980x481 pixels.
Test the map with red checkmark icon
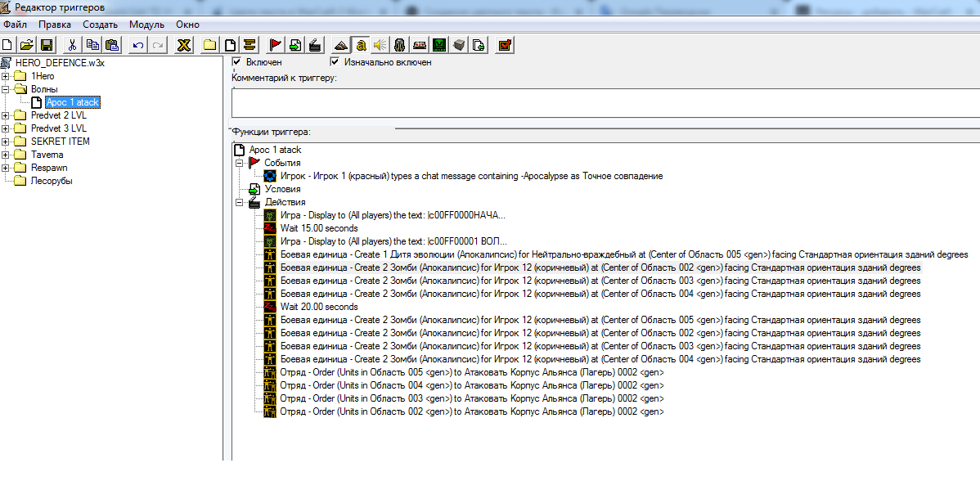tap(505, 44)
